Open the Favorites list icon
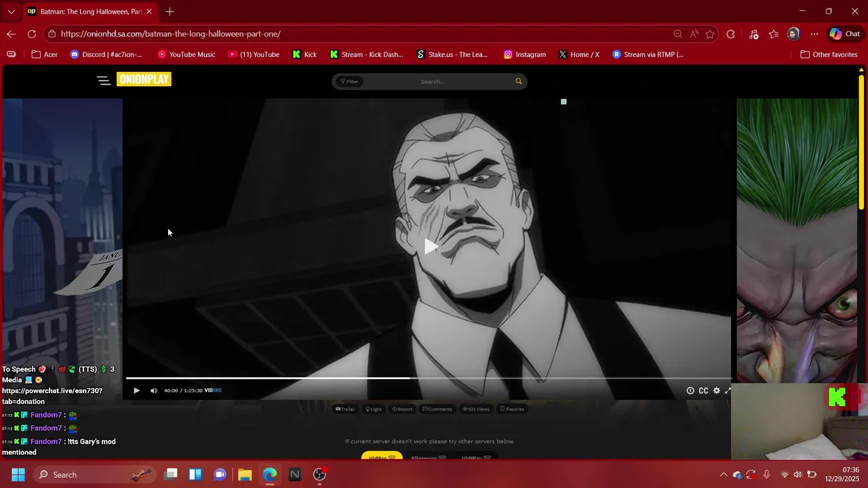Viewport: 868px width, 488px height. point(774,34)
